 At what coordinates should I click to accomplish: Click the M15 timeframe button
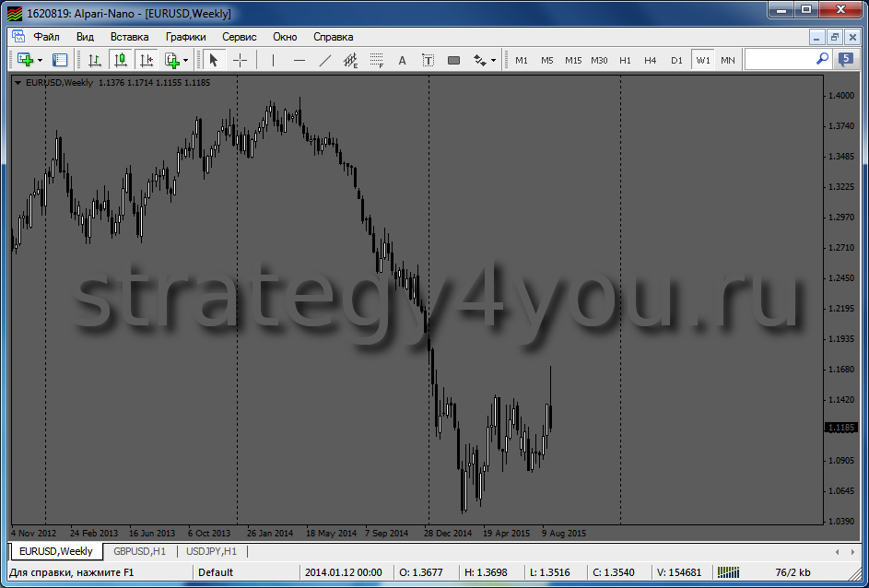point(573,60)
